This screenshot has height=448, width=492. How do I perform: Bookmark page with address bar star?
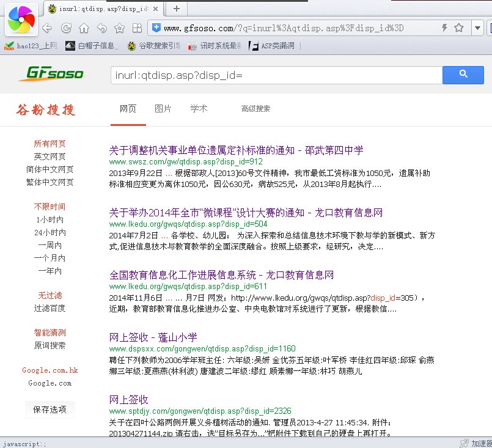coord(459,28)
